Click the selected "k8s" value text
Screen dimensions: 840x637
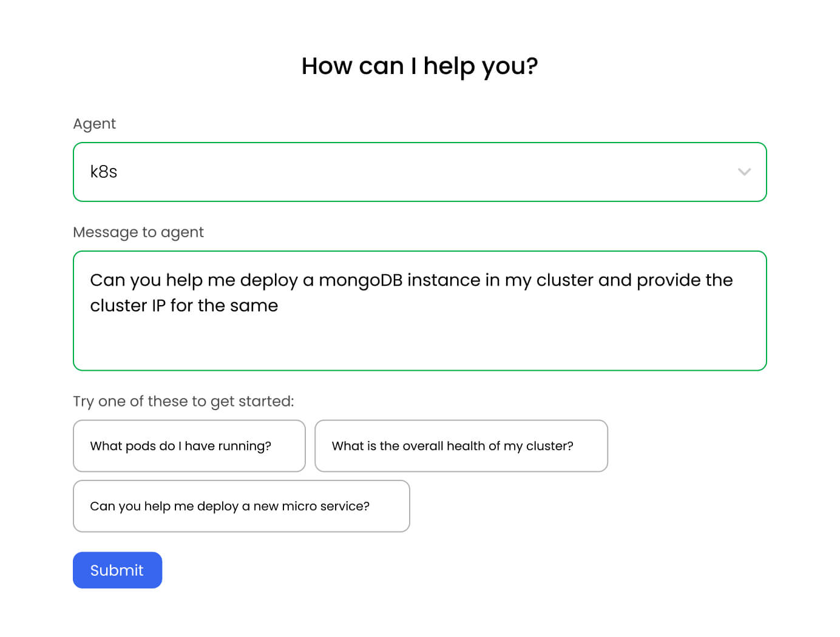point(104,172)
